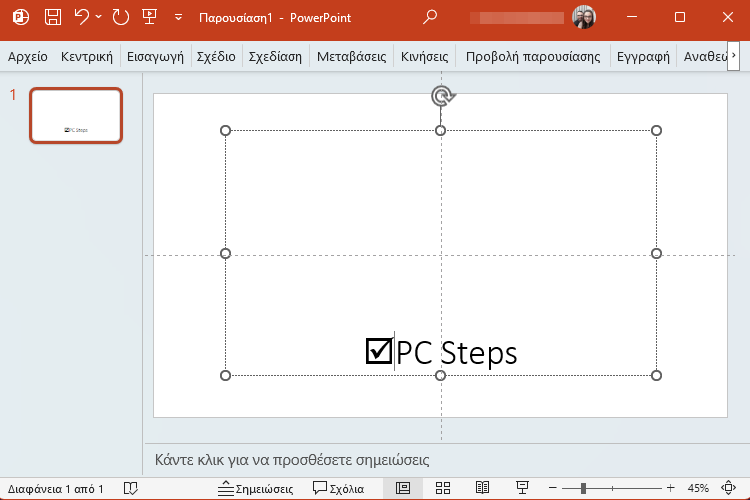The width and height of the screenshot is (750, 500).
Task: Click the user account profile picture
Action: coord(584,17)
